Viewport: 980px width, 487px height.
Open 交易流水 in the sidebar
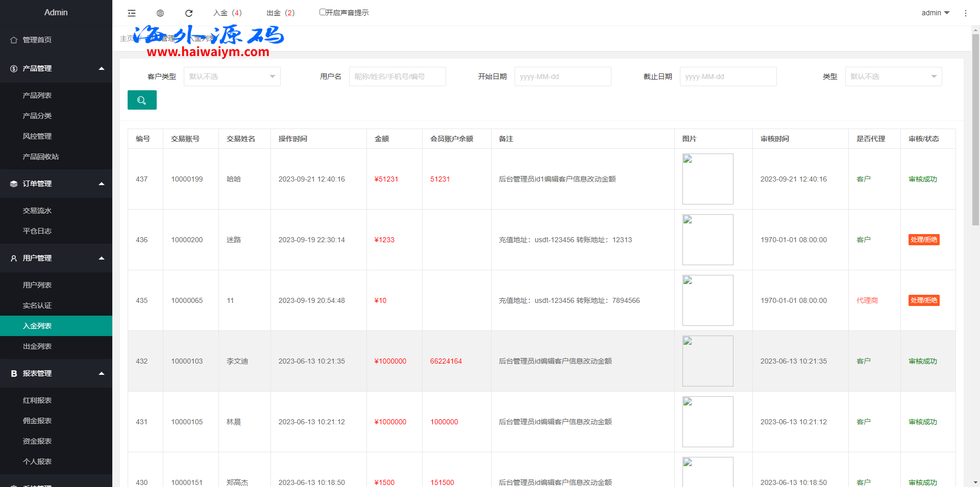(37, 211)
